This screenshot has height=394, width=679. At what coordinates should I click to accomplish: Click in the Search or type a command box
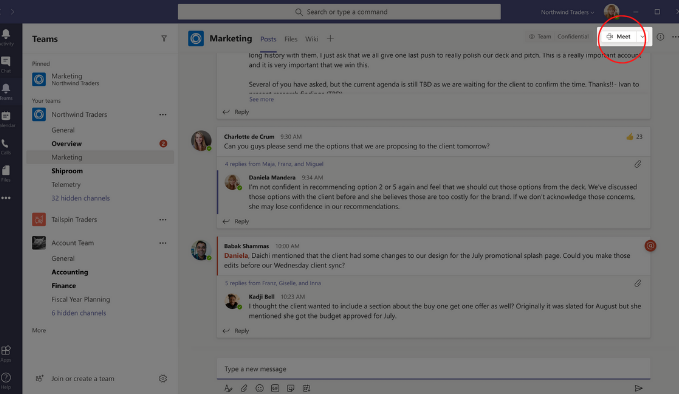339,12
